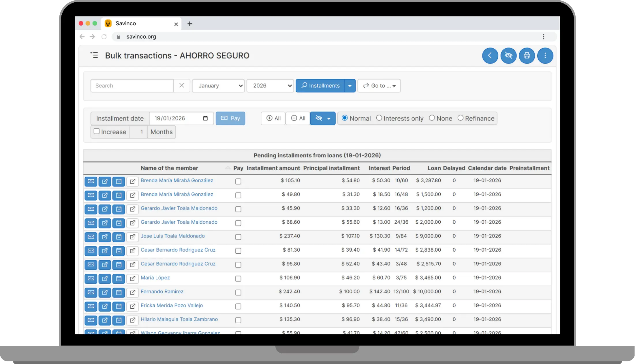The image size is (635, 364).
Task: Click the crossed-eye hide button in header
Action: [508, 55]
